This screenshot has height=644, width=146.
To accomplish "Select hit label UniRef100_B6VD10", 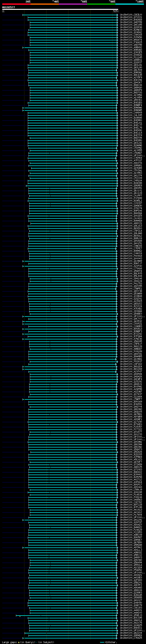I will tap(131, 228).
